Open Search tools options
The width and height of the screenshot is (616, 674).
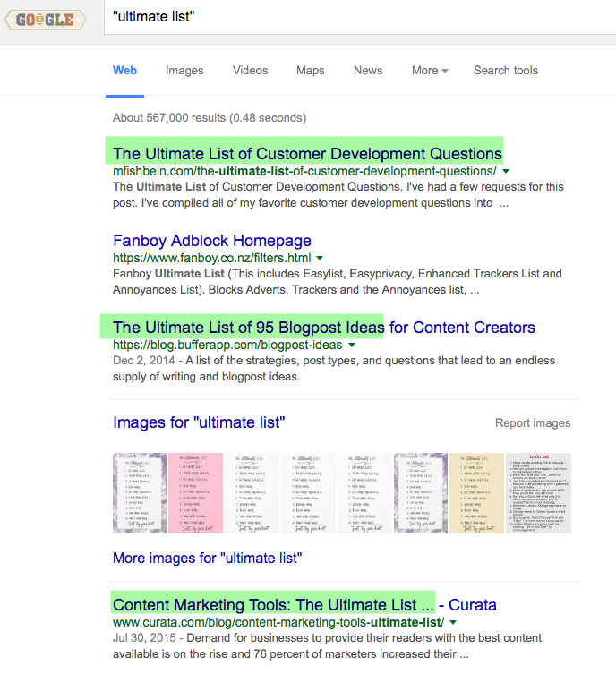pos(506,71)
